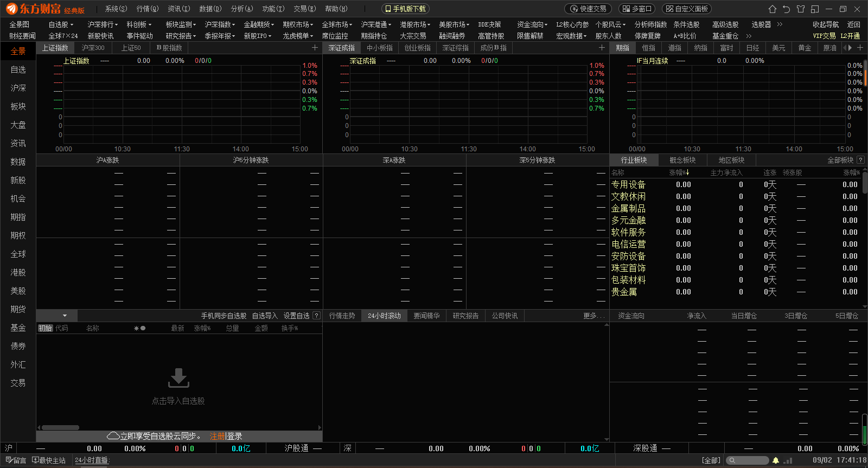Image resolution: width=868 pixels, height=468 pixels.
Task: Open the watchlist group dropdown arrow
Action: click(x=65, y=316)
